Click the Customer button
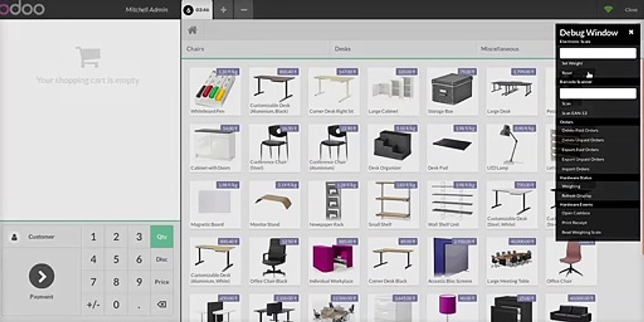Viewport: 644px width, 322px height. 42,237
